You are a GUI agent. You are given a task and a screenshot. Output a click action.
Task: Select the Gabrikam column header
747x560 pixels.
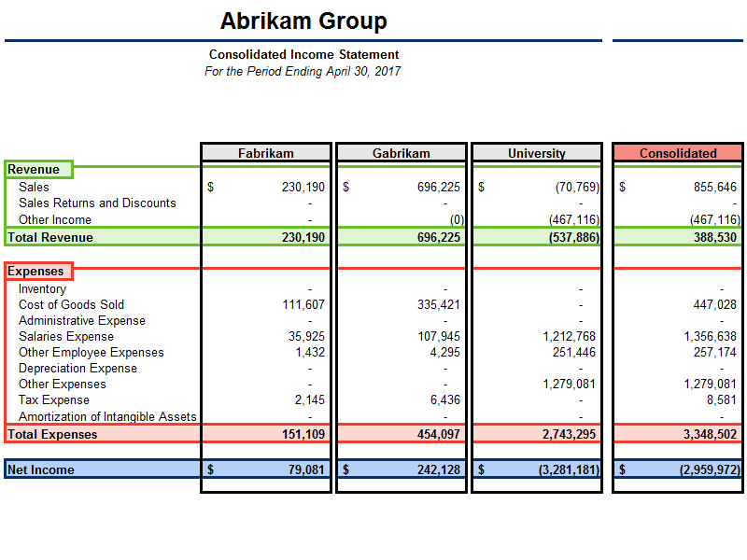pyautogui.click(x=401, y=153)
